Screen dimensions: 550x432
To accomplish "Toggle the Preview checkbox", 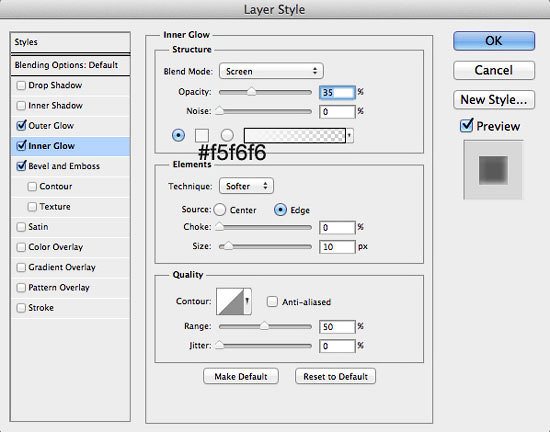I will point(467,125).
